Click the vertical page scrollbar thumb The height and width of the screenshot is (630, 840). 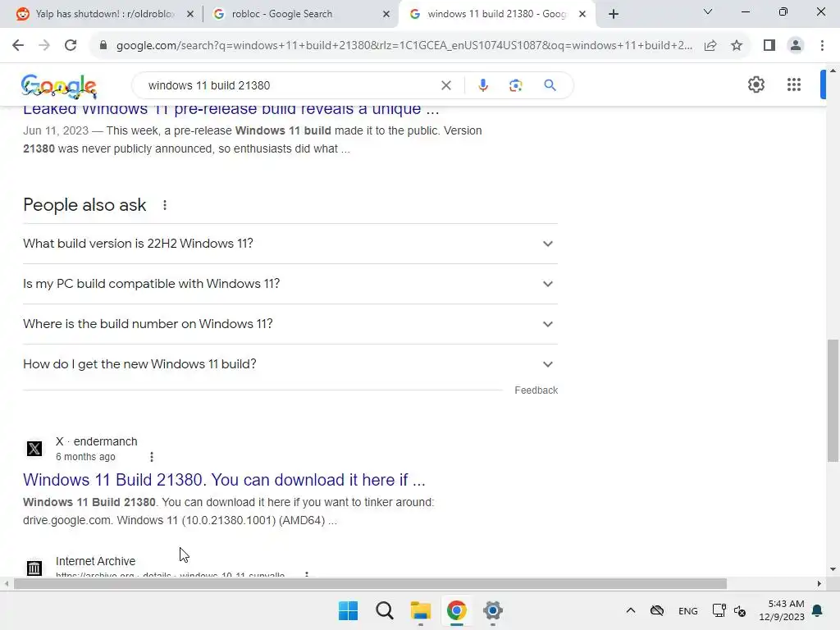coord(833,400)
